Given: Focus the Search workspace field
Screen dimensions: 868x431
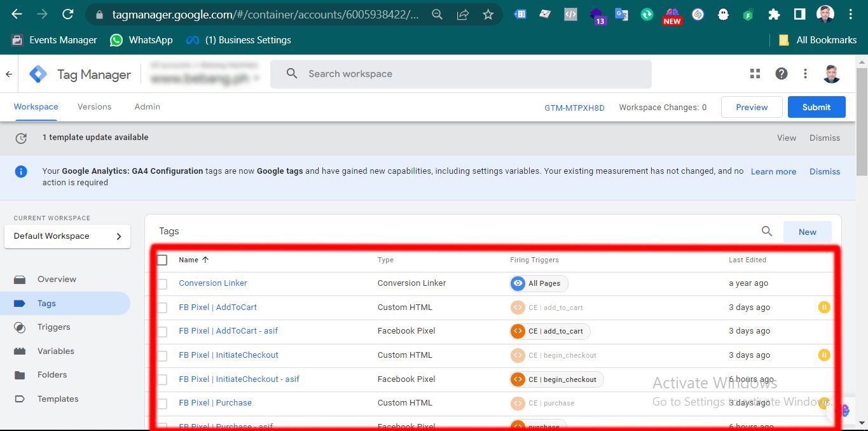Looking at the screenshot, I should (461, 74).
